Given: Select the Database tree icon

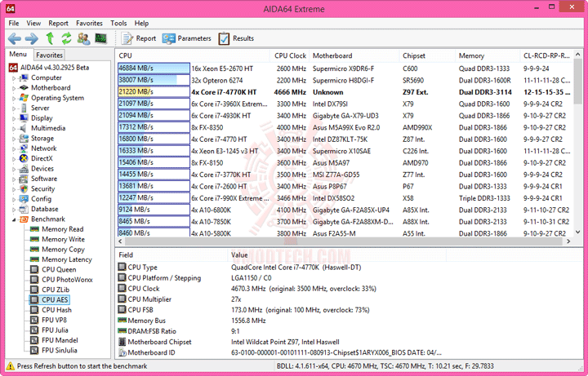Looking at the screenshot, I should [24, 209].
